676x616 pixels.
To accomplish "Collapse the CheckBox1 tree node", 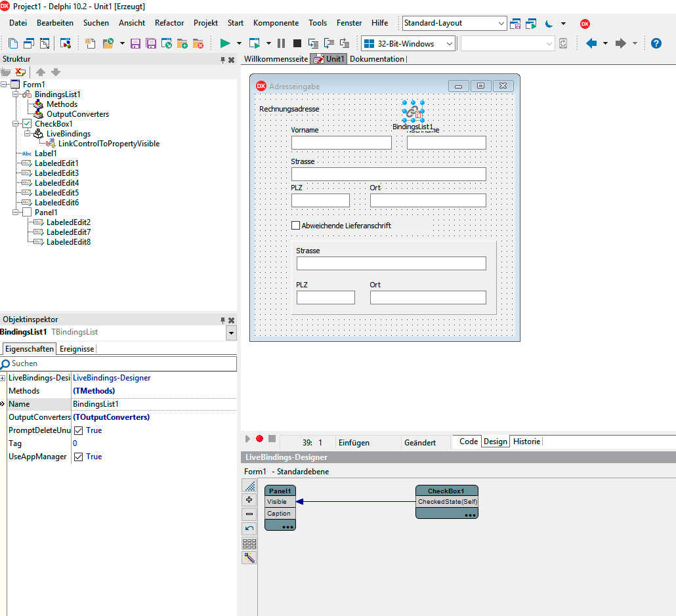I will [x=16, y=124].
